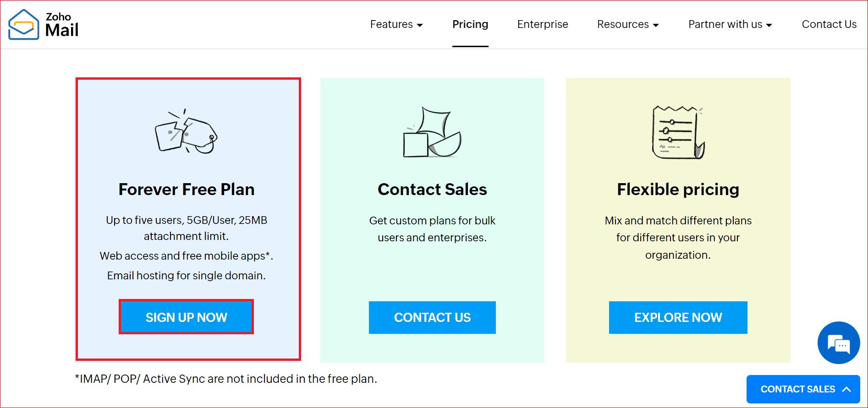Open the Enterprise page
868x408 pixels.
(x=543, y=24)
